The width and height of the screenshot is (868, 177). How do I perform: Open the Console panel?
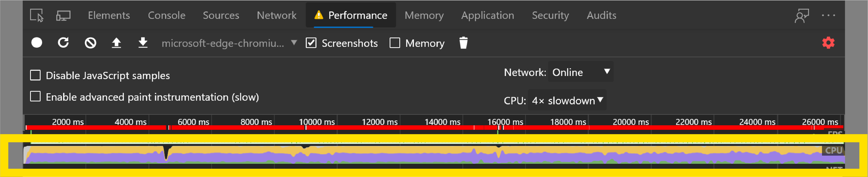[166, 15]
